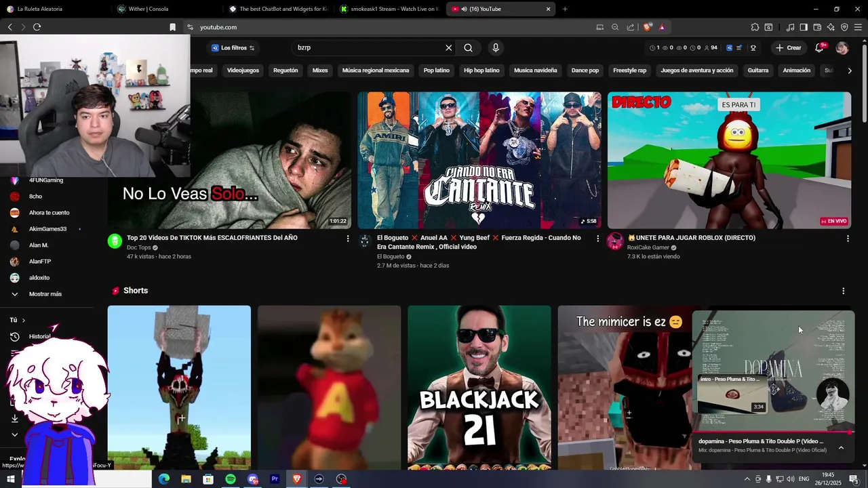The image size is (868, 488).
Task: Open the Brave Shields lion icon
Action: (x=648, y=27)
